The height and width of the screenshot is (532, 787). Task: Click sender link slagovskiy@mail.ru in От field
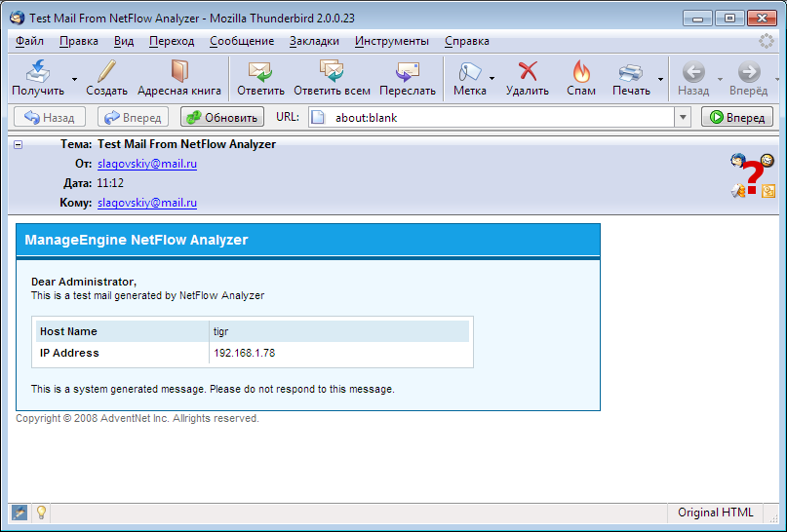[x=147, y=164]
